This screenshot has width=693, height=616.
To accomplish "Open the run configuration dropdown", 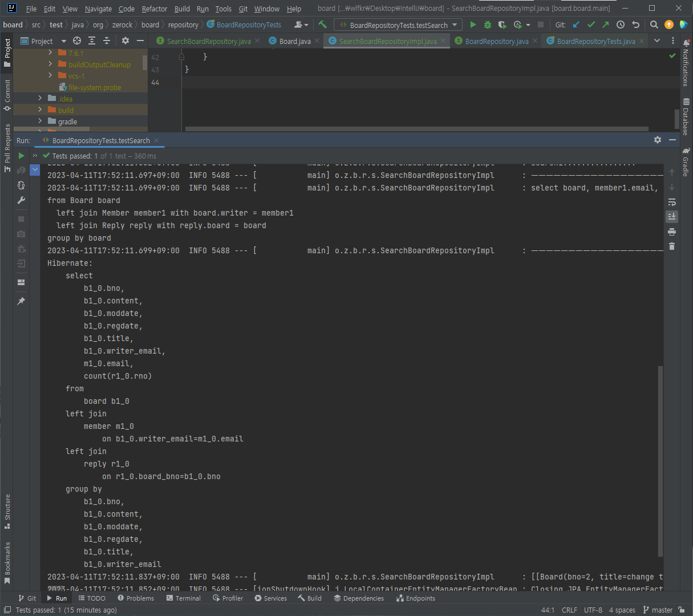I will pyautogui.click(x=455, y=25).
